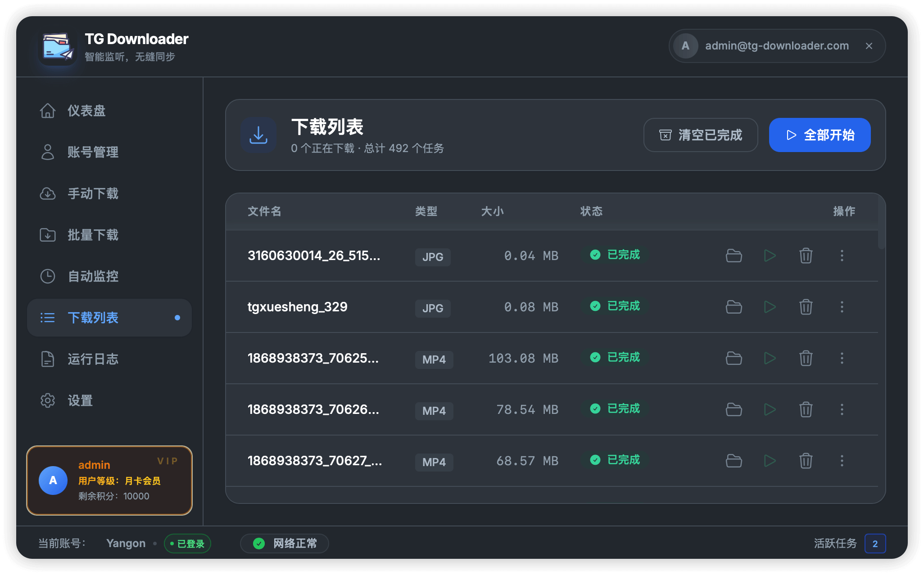The image size is (924, 575).
Task: Delete the 103.08 MB MP4 task
Action: coord(806,358)
